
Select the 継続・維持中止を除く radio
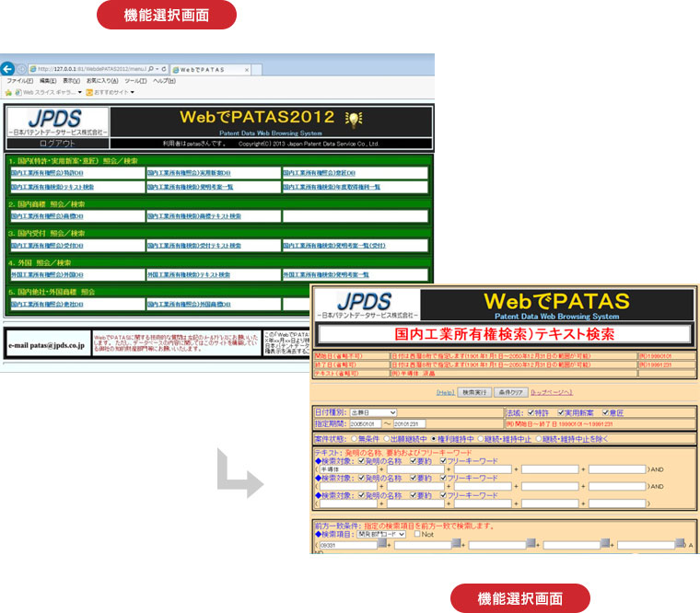(539, 439)
